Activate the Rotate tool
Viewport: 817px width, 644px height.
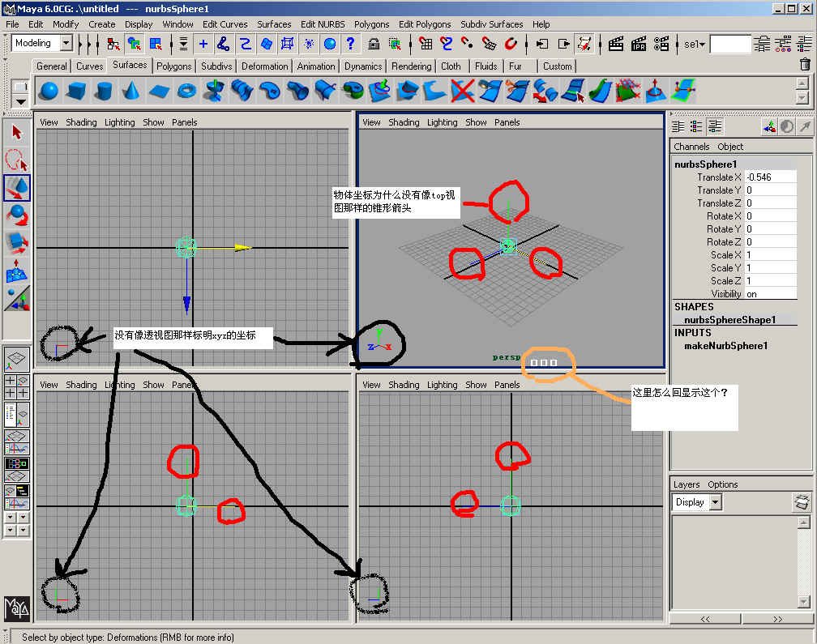[x=17, y=215]
